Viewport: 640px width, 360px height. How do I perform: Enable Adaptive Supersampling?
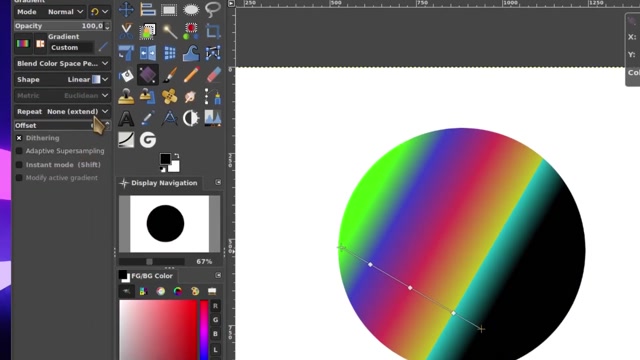coord(19,151)
